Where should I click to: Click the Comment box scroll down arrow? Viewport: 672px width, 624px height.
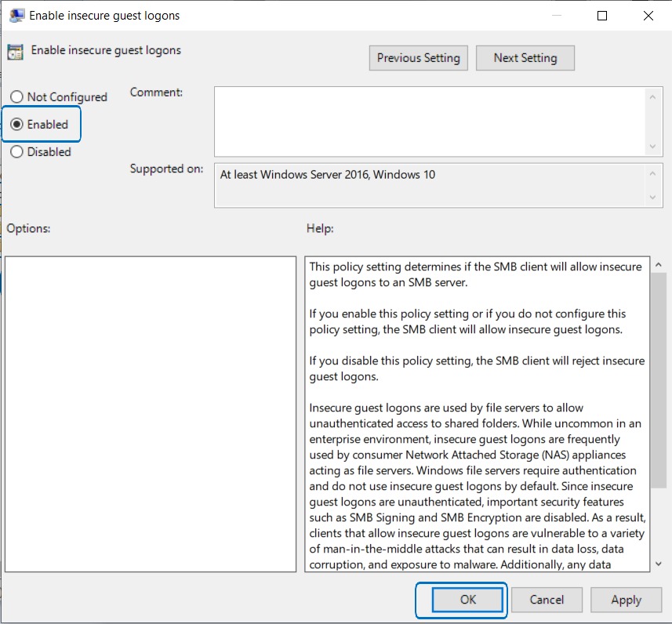click(x=652, y=147)
